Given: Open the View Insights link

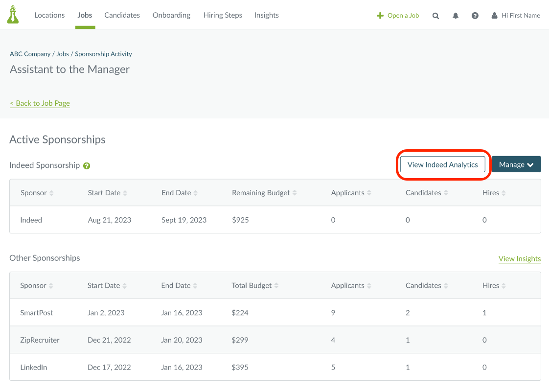Looking at the screenshot, I should [x=520, y=258].
